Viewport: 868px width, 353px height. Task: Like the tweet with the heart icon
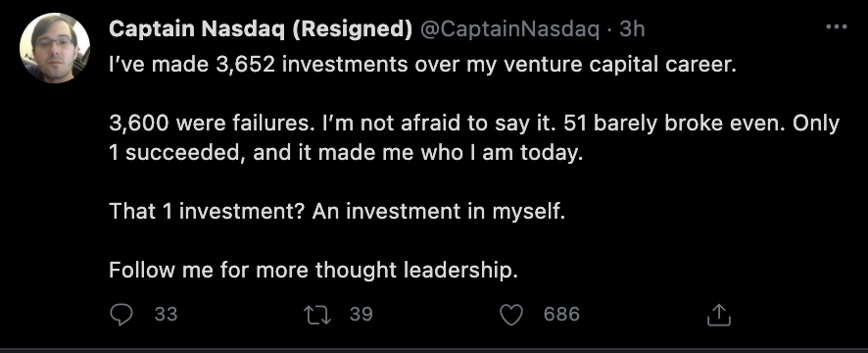[x=511, y=315]
